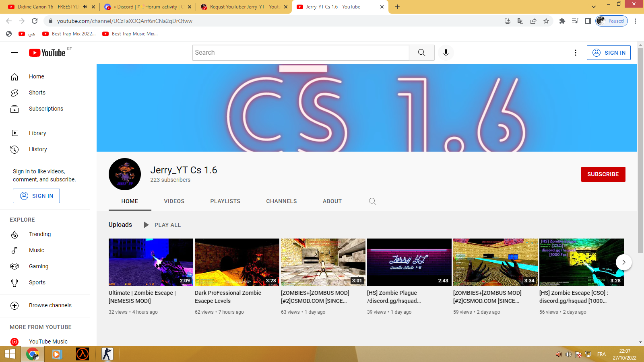
Task: Open the YouTube hamburger guide menu
Action: pyautogui.click(x=14, y=53)
